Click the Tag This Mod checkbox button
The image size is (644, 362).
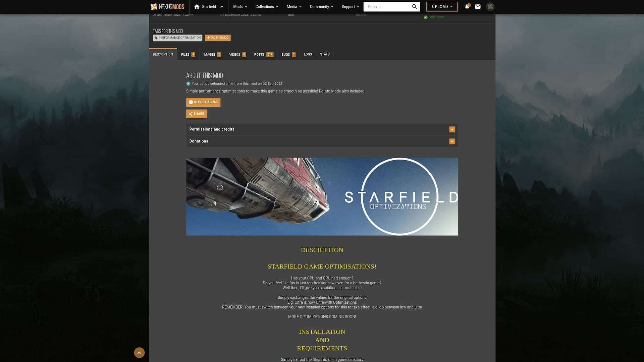(x=218, y=38)
